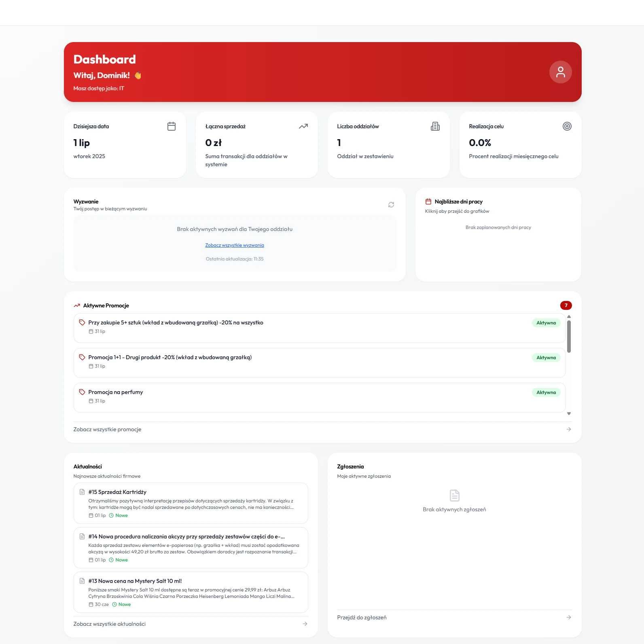Go to Przejdź do zgłoszeń
This screenshot has width=644, height=644.
pyautogui.click(x=362, y=617)
